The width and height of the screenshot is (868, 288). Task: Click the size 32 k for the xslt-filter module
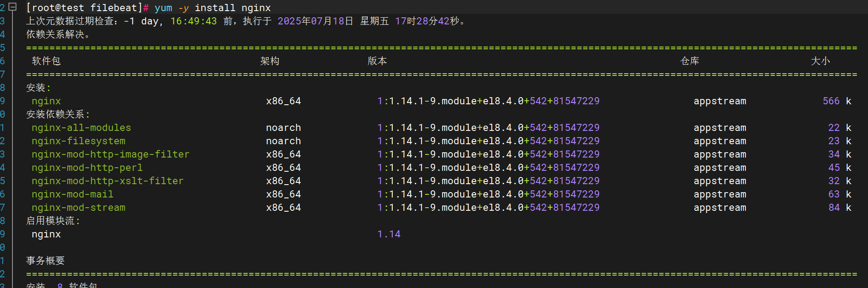(840, 181)
